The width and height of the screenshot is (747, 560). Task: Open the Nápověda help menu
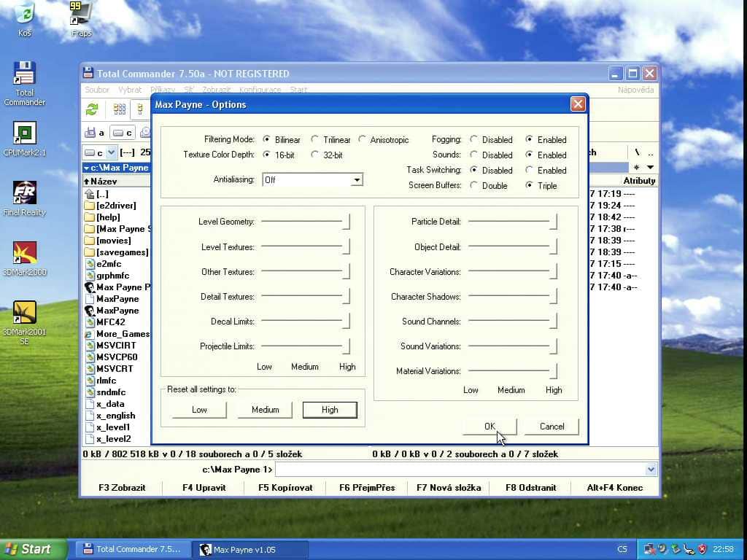point(635,90)
